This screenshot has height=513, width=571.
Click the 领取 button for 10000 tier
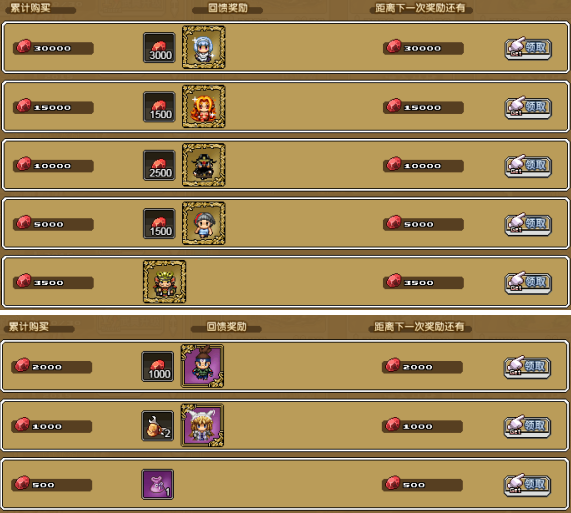(x=528, y=166)
